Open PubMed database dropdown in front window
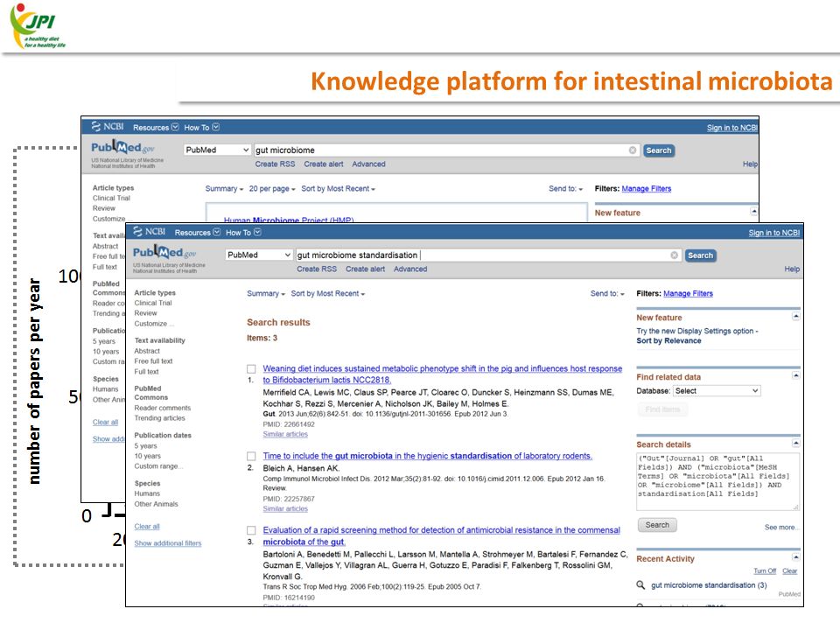 (x=258, y=255)
